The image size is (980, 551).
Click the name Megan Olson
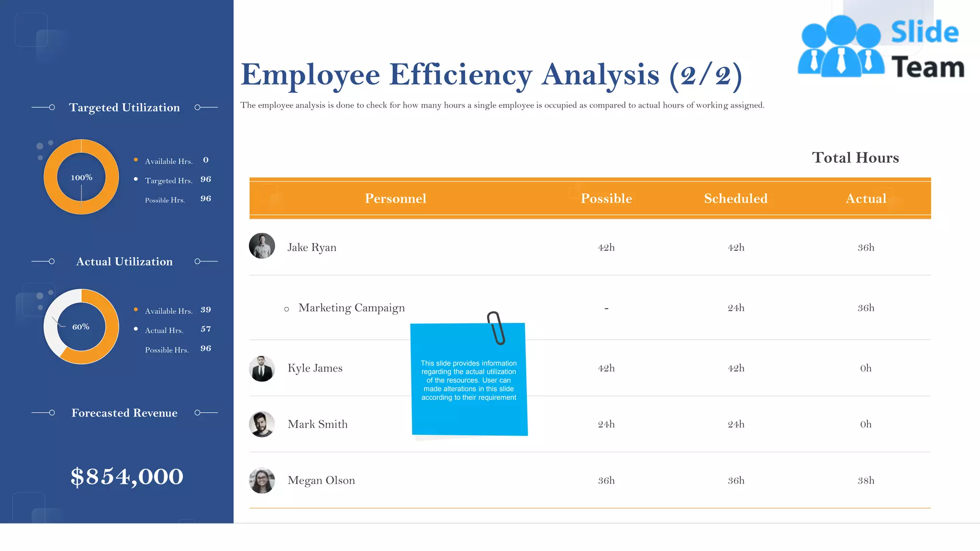322,480
